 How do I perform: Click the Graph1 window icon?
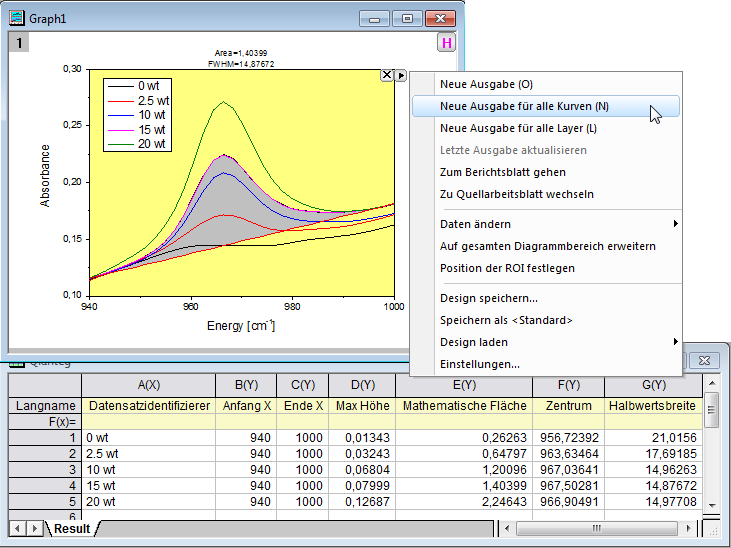17,18
